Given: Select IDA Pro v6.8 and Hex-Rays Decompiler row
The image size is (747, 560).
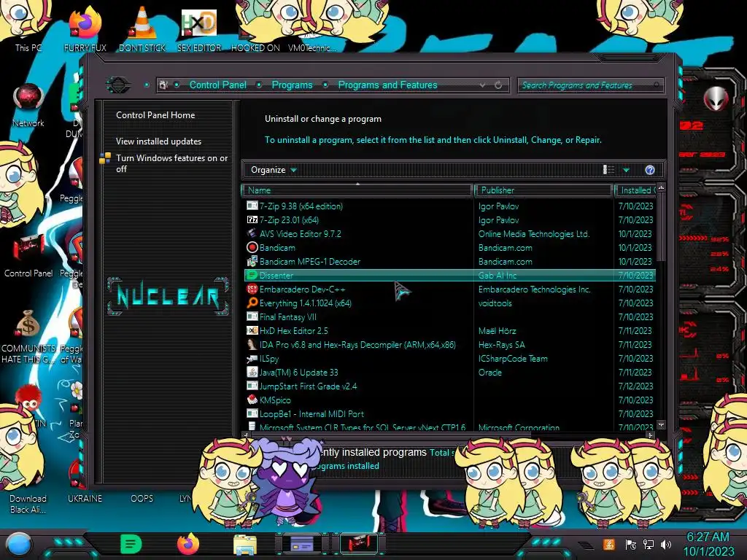Looking at the screenshot, I should (x=449, y=344).
